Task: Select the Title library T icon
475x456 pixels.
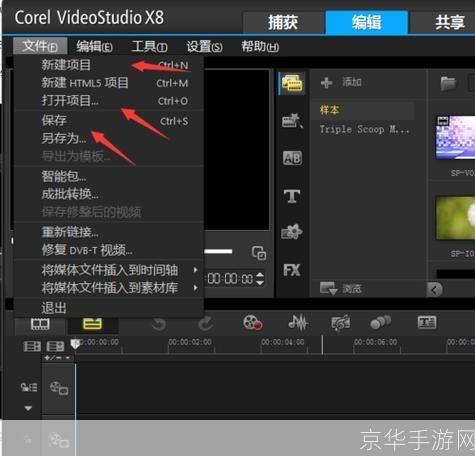Action: click(292, 196)
